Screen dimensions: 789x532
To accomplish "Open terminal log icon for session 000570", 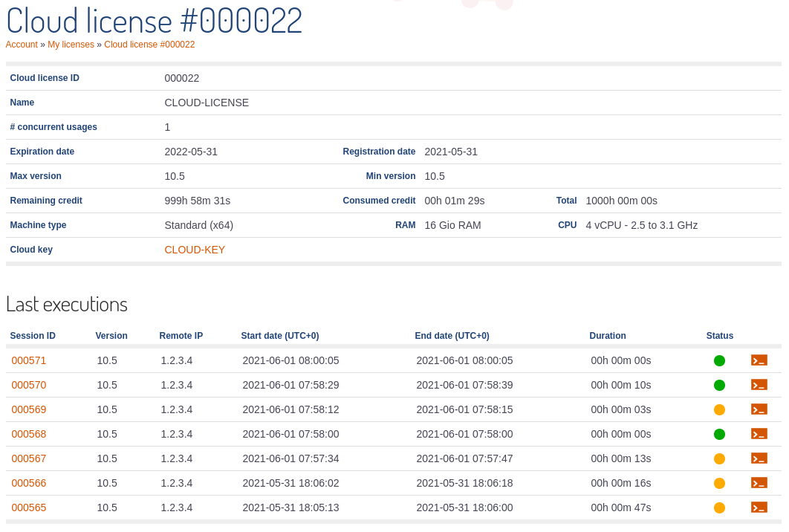I will pos(759,385).
